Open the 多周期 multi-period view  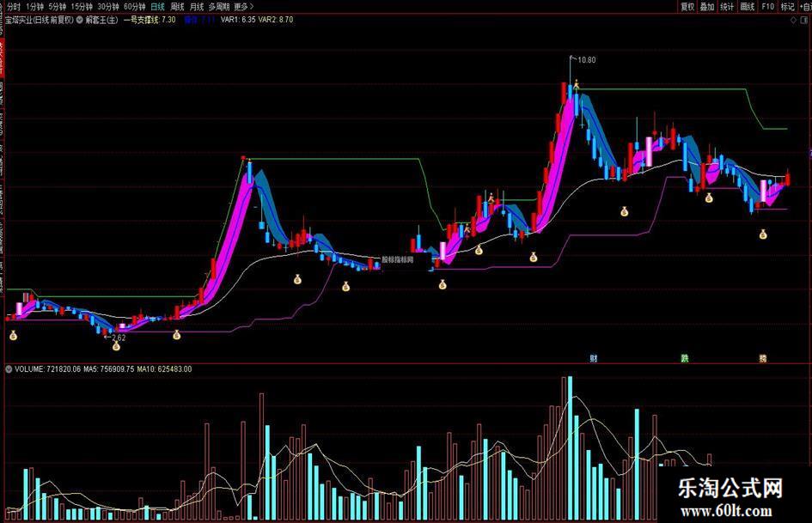pyautogui.click(x=219, y=7)
